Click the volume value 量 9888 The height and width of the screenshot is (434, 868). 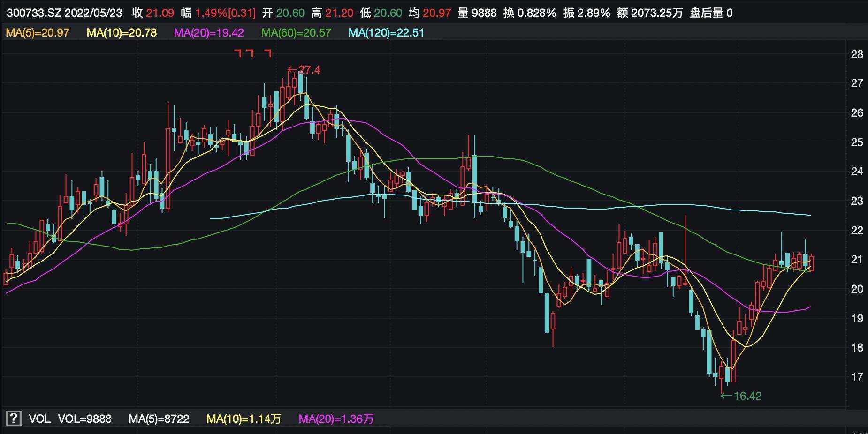click(477, 13)
